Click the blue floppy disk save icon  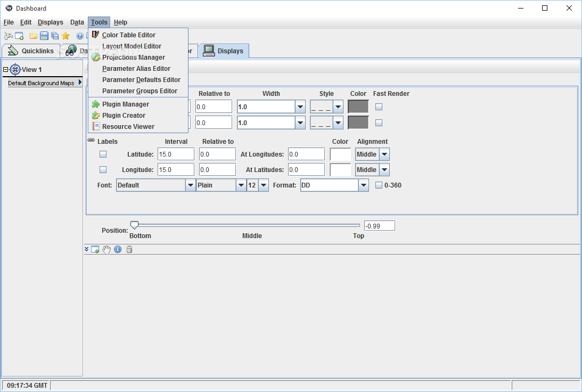44,36
